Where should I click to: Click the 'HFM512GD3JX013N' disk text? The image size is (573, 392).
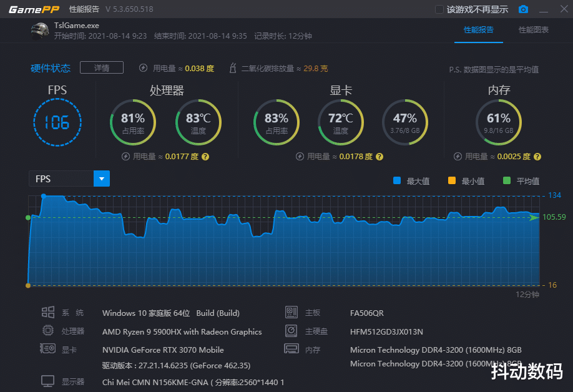(386, 331)
